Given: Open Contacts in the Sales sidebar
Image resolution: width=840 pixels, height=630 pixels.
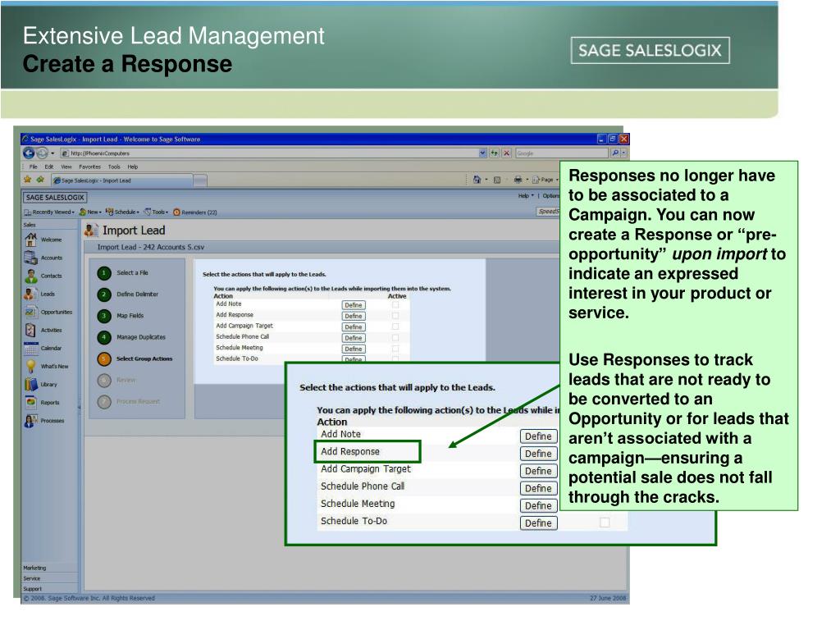Looking at the screenshot, I should 43,276.
